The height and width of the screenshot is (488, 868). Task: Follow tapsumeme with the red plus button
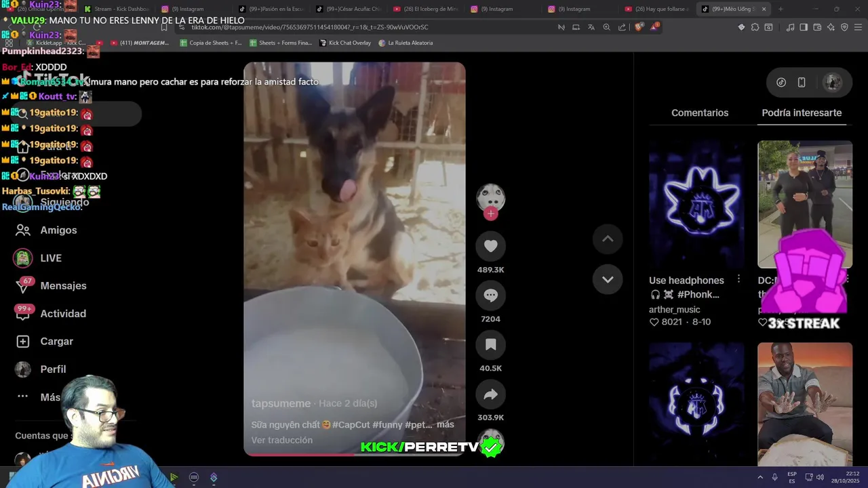490,214
